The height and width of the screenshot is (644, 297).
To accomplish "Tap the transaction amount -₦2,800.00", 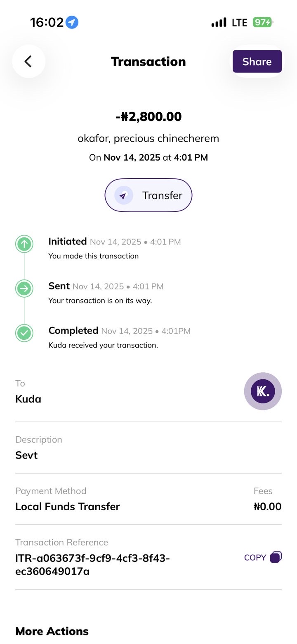I will 148,117.
